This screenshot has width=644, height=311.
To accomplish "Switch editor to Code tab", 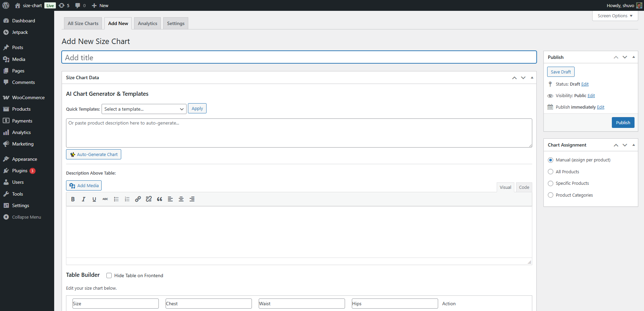I will click(x=524, y=187).
